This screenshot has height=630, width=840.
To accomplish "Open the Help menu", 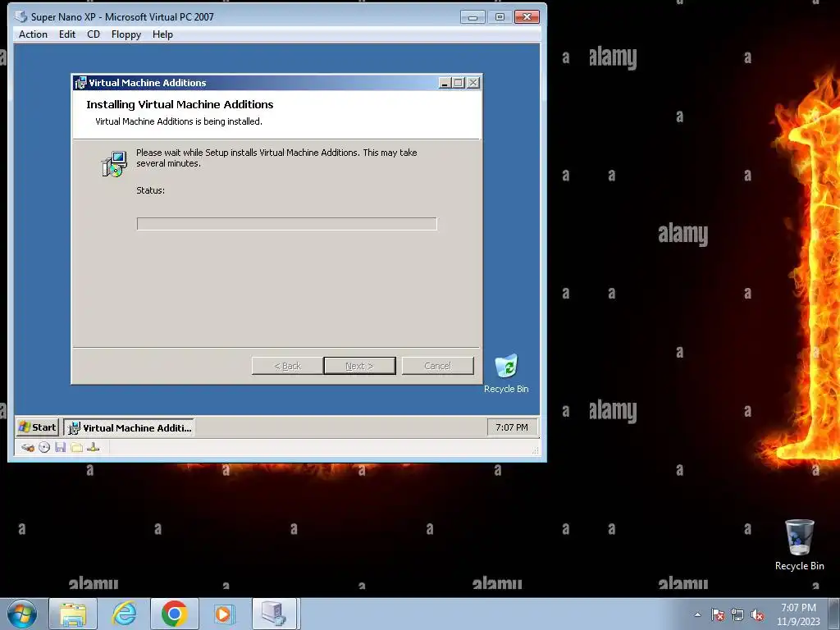I will (162, 34).
